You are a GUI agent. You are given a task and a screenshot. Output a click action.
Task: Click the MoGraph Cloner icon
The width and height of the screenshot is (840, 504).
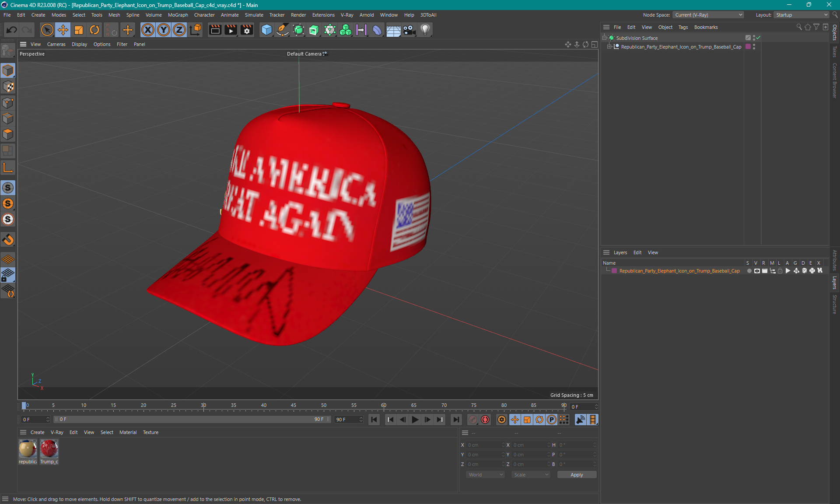tap(346, 30)
